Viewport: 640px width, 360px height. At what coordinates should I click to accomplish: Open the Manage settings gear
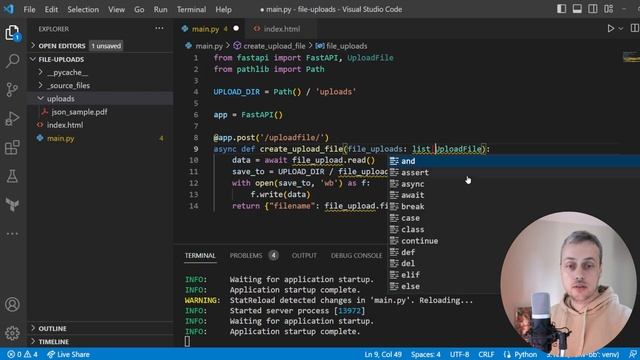[x=12, y=333]
